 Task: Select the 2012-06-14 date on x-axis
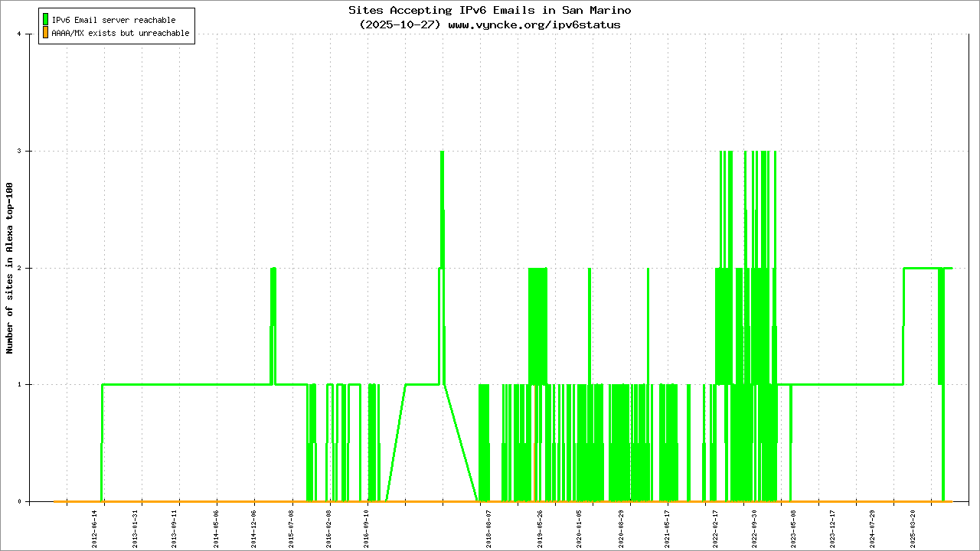[x=96, y=527]
